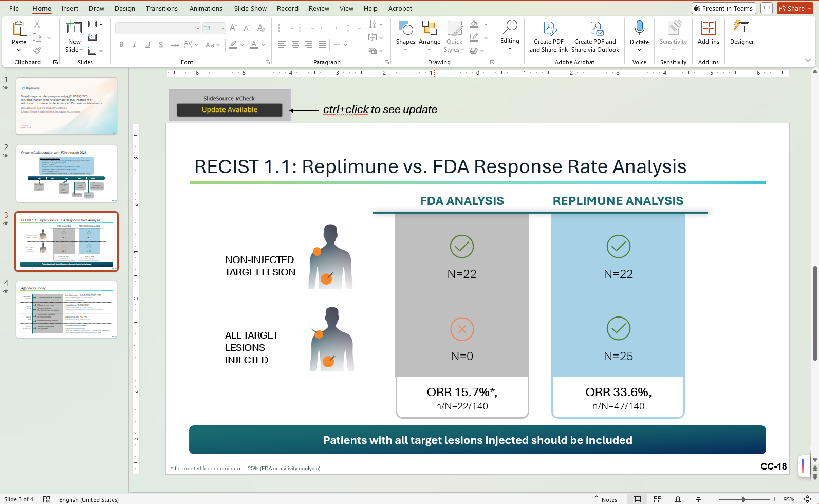The width and height of the screenshot is (819, 504).
Task: Toggle Strikethrough formatting
Action: click(175, 45)
